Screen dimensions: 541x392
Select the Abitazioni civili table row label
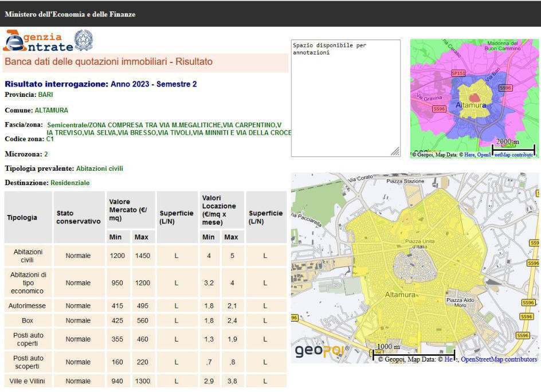coord(28,256)
